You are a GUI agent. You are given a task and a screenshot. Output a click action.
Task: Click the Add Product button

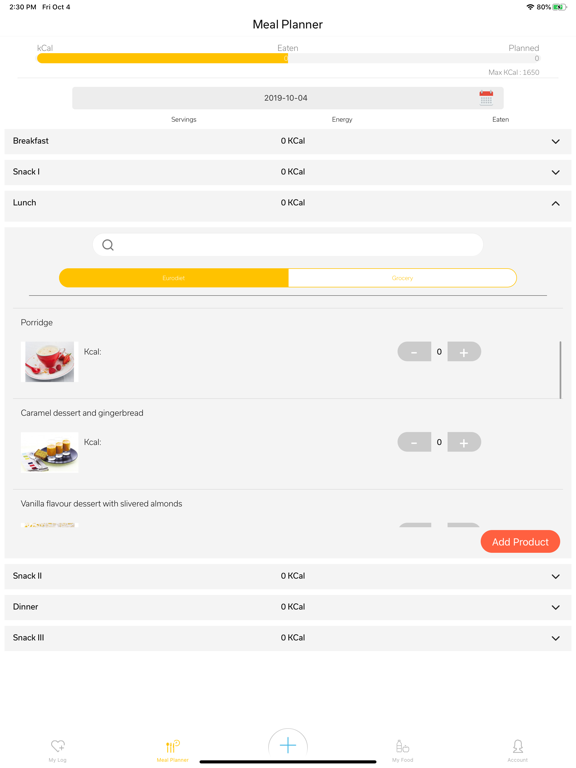click(520, 542)
